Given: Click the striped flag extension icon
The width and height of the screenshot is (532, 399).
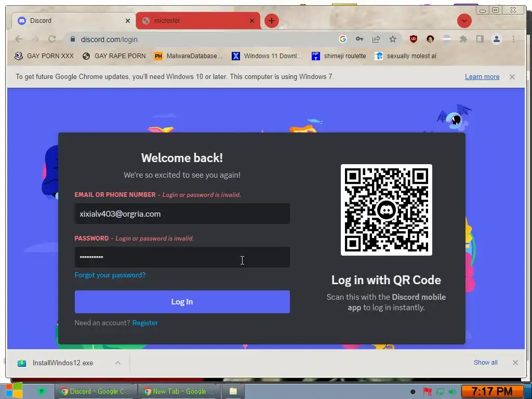Looking at the screenshot, I should click(447, 39).
